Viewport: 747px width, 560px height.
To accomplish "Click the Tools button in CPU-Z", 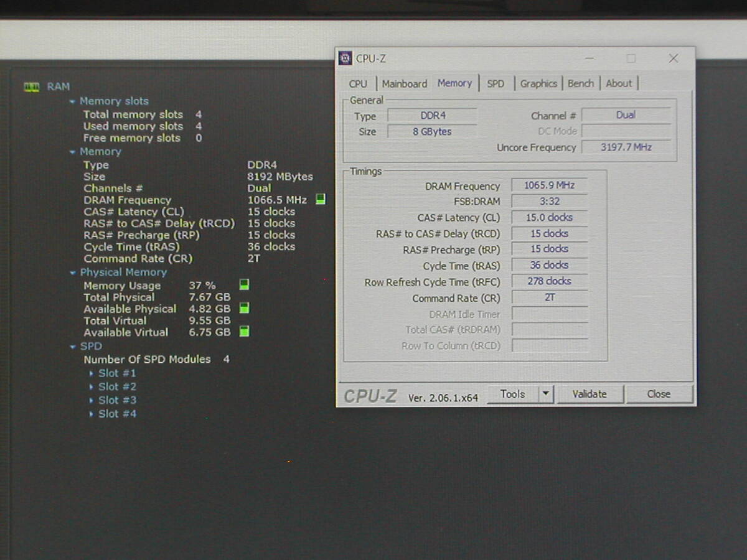I will (x=513, y=394).
